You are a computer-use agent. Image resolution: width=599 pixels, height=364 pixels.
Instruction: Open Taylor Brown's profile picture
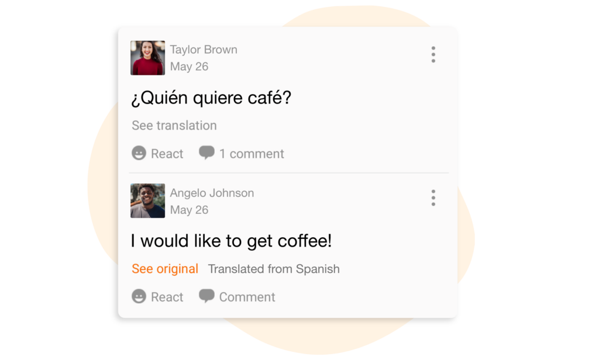(x=147, y=58)
